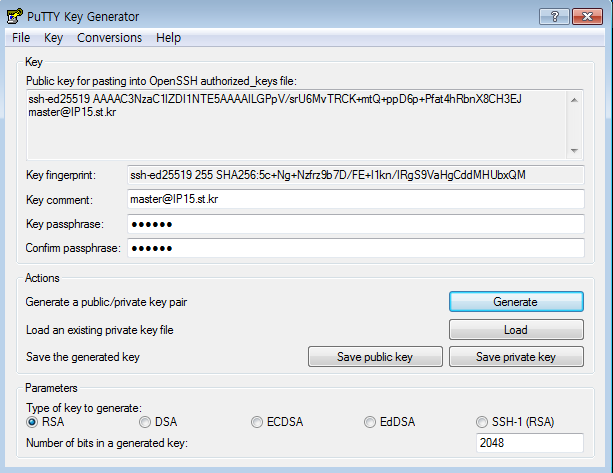Click Save public key button
This screenshot has height=473, width=613.
[x=375, y=357]
